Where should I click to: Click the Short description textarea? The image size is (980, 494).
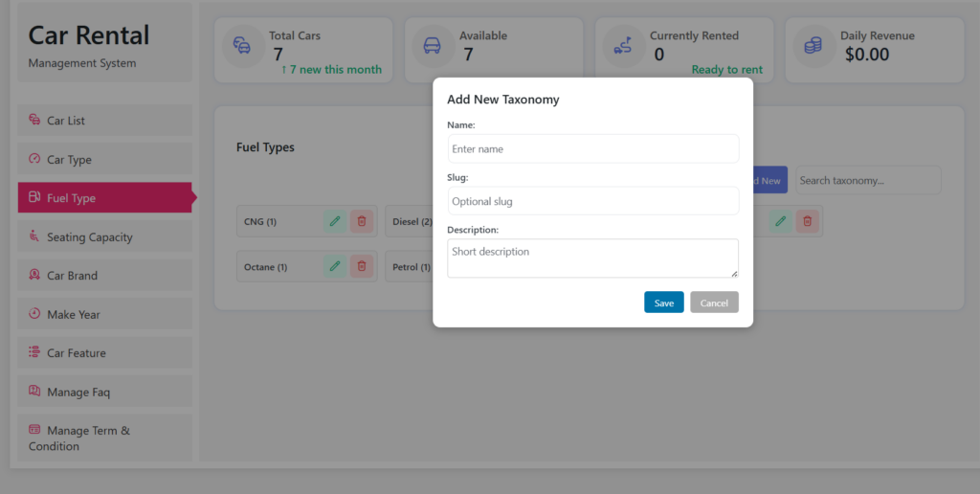593,258
